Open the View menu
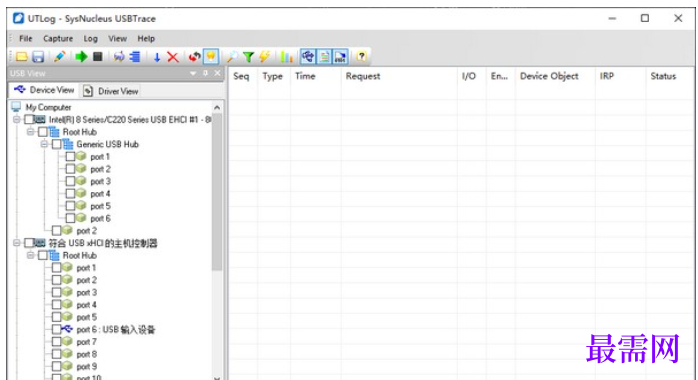This screenshot has height=380, width=698. (x=118, y=39)
